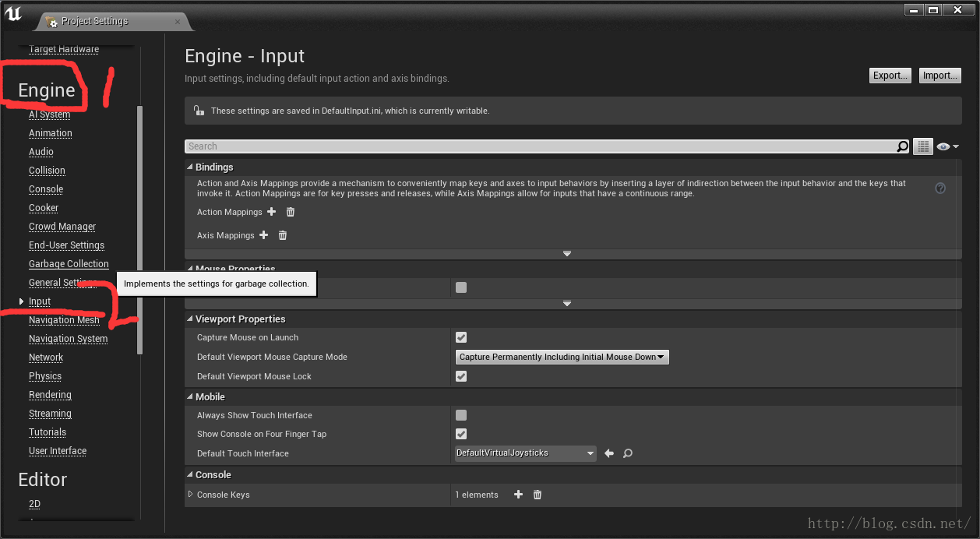Toggle Show Console on Four Finger Tap

point(461,434)
